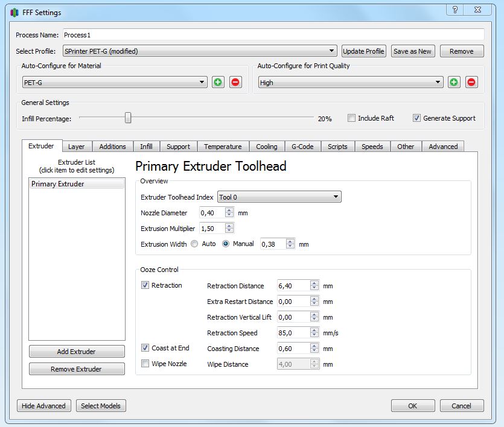Open the G-Code tab
This screenshot has height=427, width=504.
pos(302,147)
